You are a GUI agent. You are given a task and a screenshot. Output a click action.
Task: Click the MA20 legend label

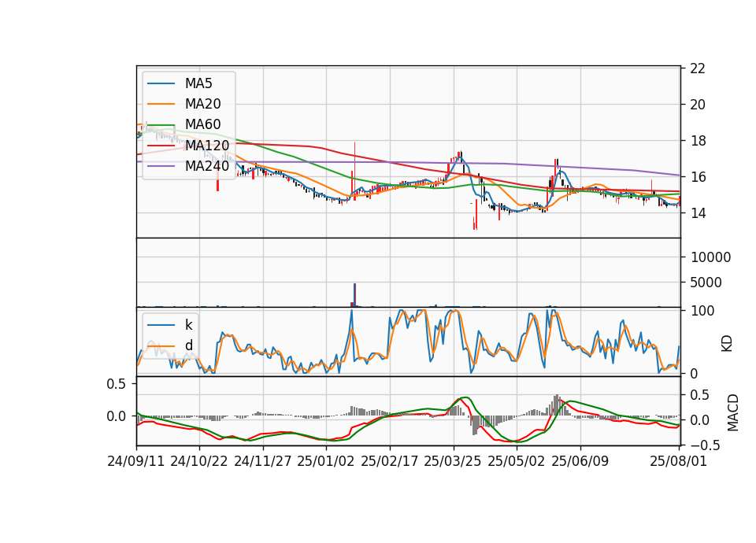[x=202, y=104]
